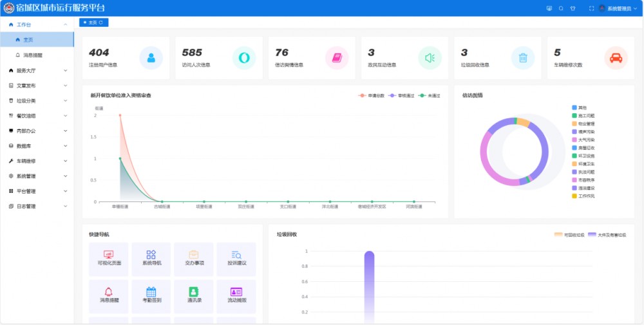Click the 新开餐饮单位准入资格审查 chart title
The width and height of the screenshot is (644, 325).
pos(121,96)
